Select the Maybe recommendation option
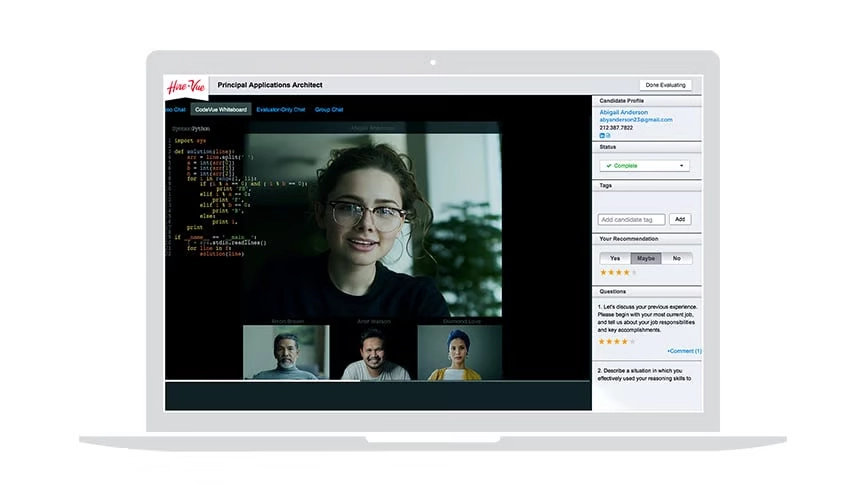The height and width of the screenshot is (504, 864). (x=646, y=258)
